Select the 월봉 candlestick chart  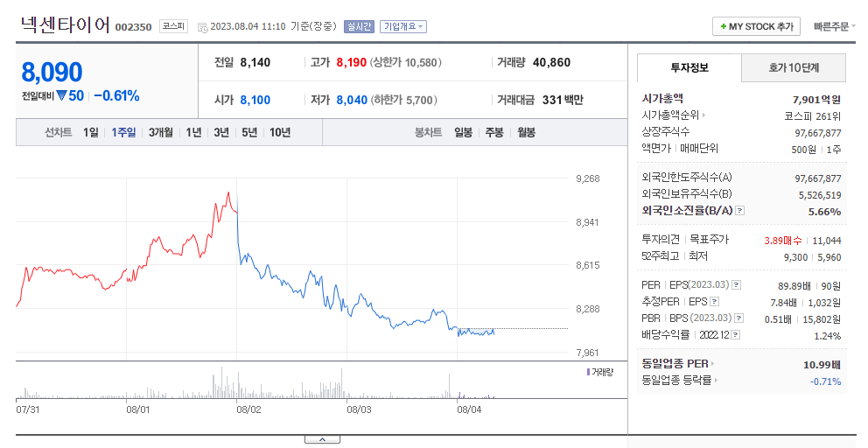[x=526, y=132]
